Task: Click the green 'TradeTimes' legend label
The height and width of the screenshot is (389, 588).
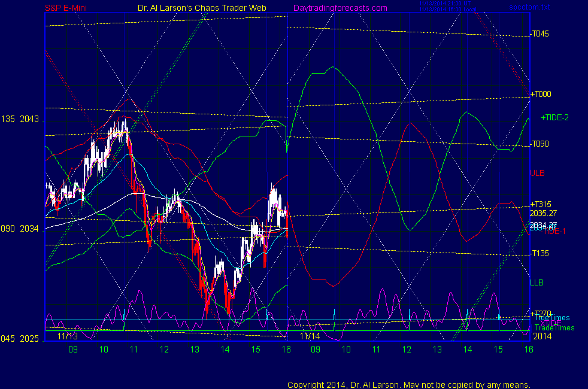Action: (554, 328)
